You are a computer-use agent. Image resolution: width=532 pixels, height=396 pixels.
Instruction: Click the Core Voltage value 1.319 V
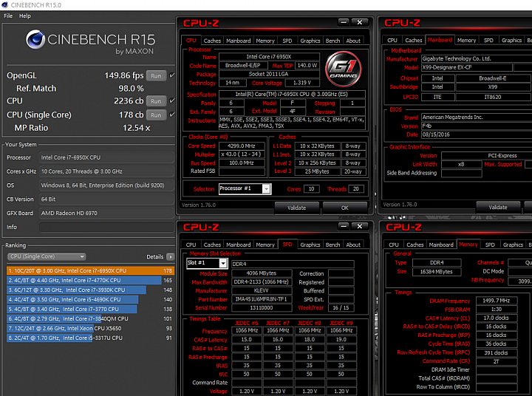pos(302,83)
